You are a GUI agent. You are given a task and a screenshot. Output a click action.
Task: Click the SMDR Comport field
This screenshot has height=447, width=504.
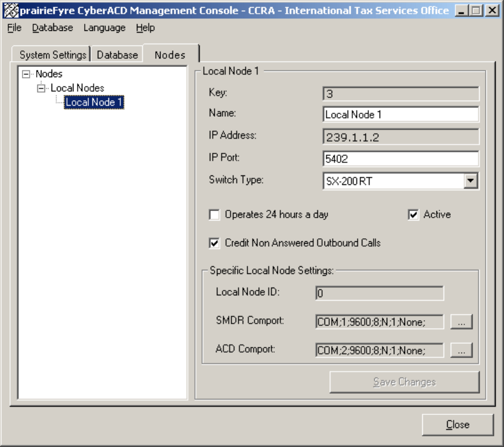(x=380, y=321)
